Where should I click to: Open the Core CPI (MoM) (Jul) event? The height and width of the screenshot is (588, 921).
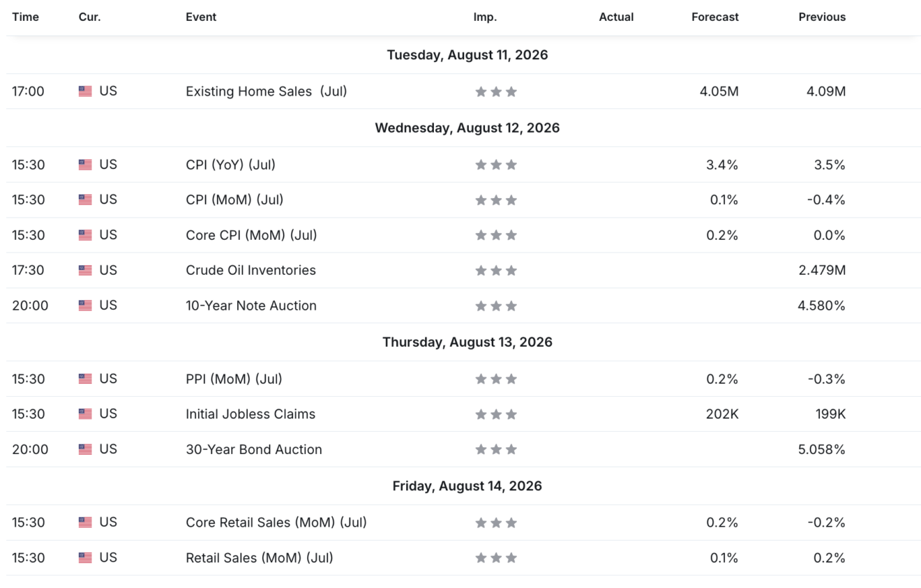pos(251,235)
